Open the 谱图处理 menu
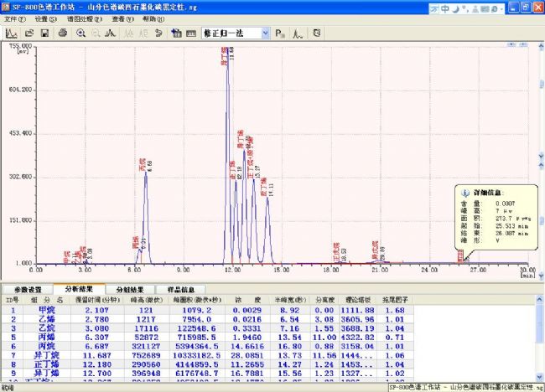This screenshot has width=545, height=392. (81, 18)
